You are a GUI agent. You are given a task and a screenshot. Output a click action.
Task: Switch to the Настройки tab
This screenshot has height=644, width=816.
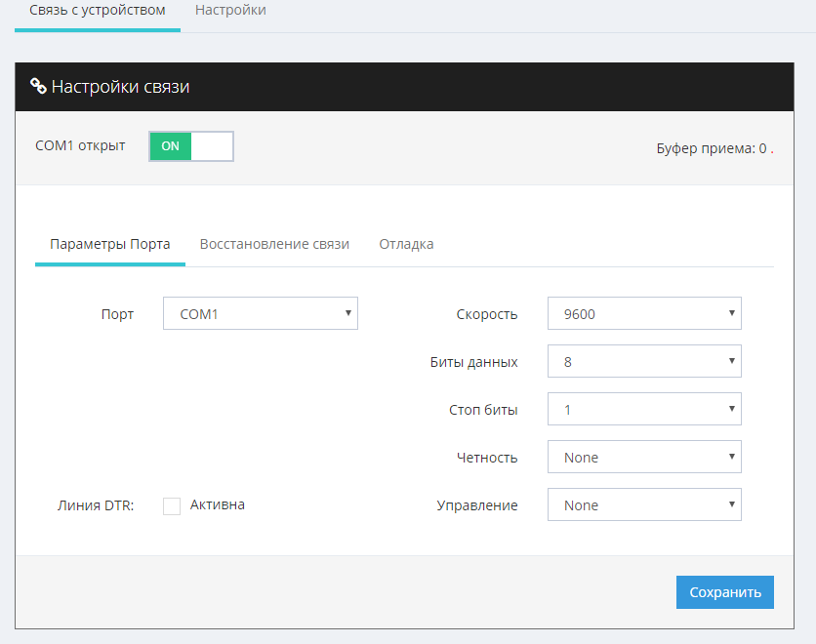tap(230, 11)
